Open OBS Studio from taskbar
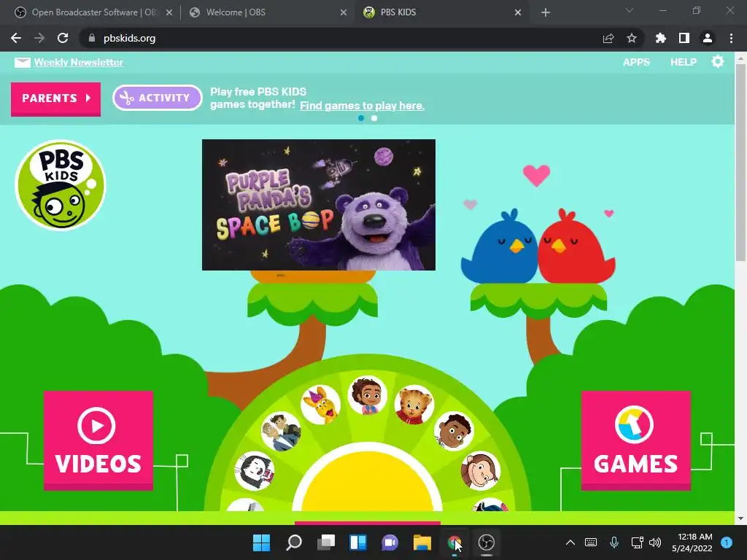747x560 pixels. pos(487,542)
